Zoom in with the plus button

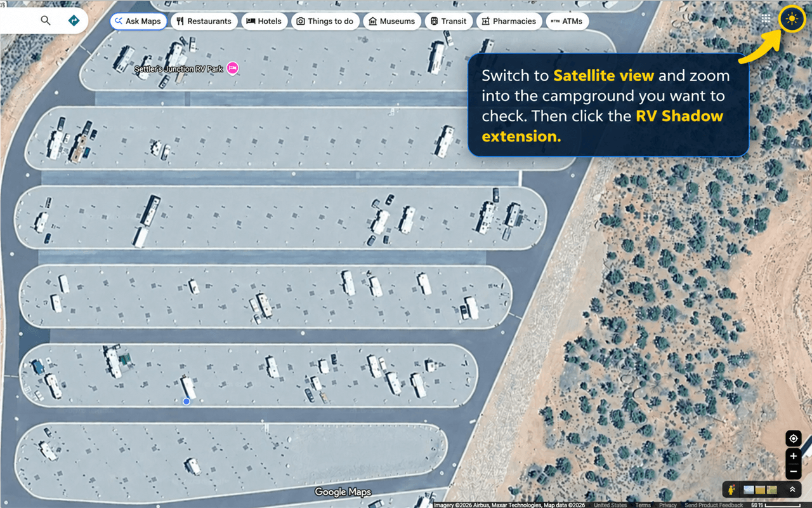point(794,456)
